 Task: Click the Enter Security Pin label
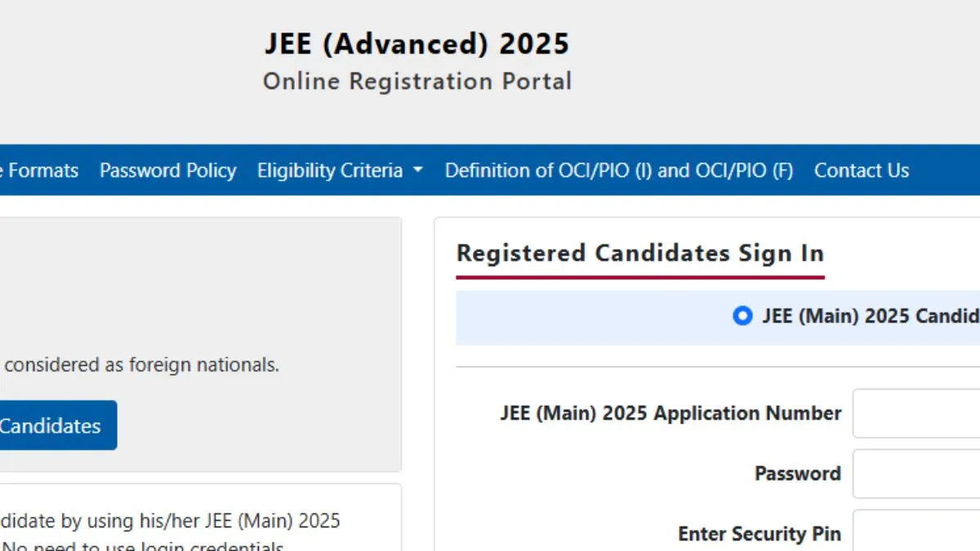(759, 533)
